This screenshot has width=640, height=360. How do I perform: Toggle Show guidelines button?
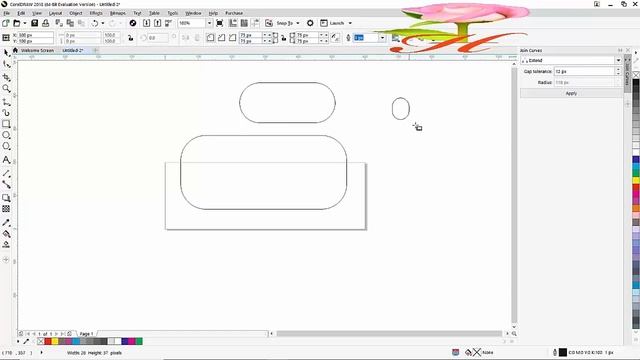click(255, 23)
